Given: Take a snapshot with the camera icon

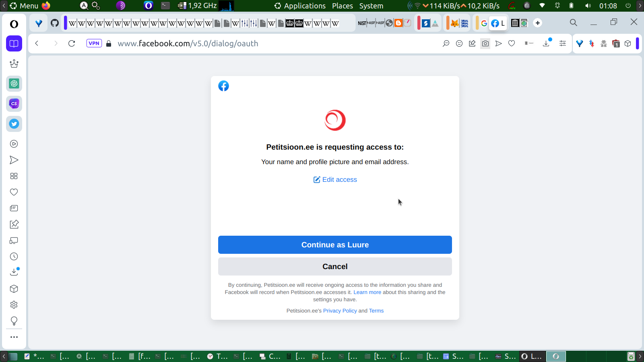Looking at the screenshot, I should pyautogui.click(x=485, y=43).
